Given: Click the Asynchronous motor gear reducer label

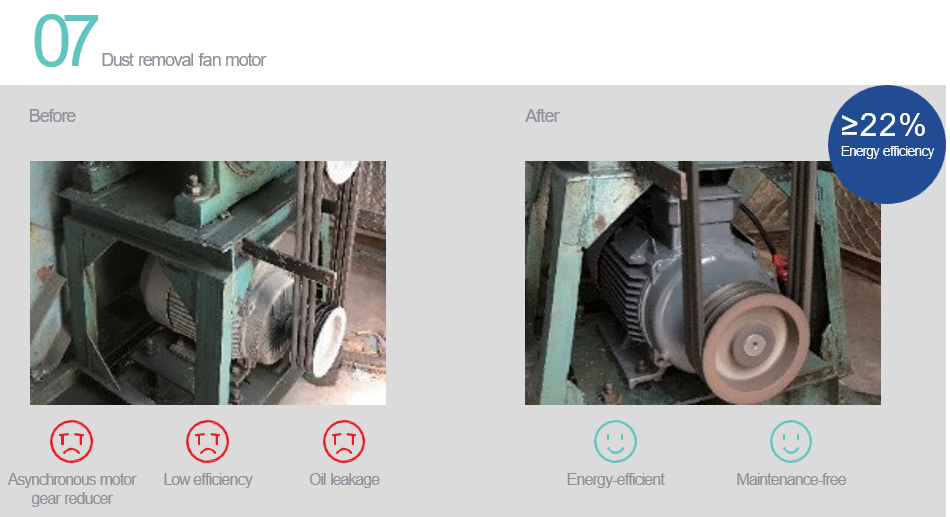Looking at the screenshot, I should coord(71,489).
